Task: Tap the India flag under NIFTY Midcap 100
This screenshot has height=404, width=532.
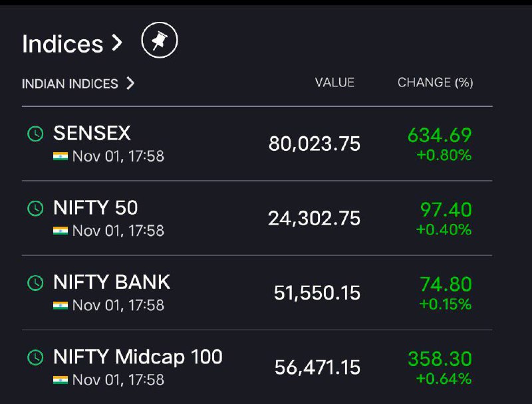Action: coord(61,380)
